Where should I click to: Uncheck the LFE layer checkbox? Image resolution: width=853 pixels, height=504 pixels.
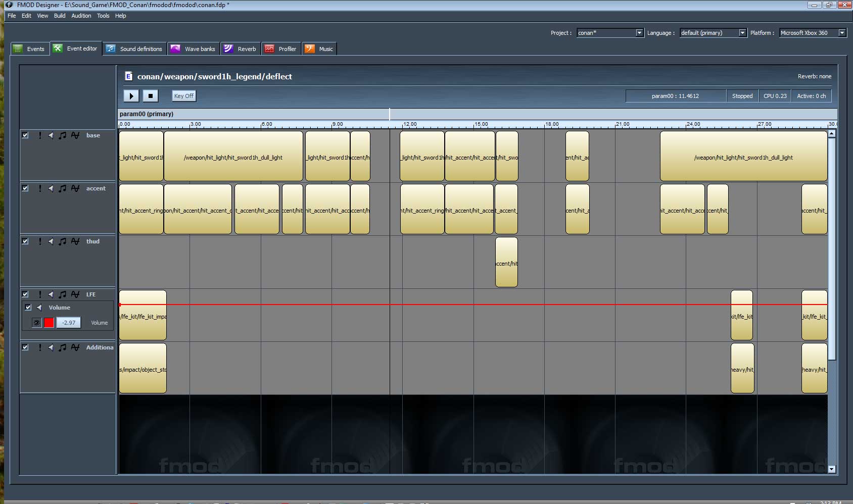pos(25,294)
